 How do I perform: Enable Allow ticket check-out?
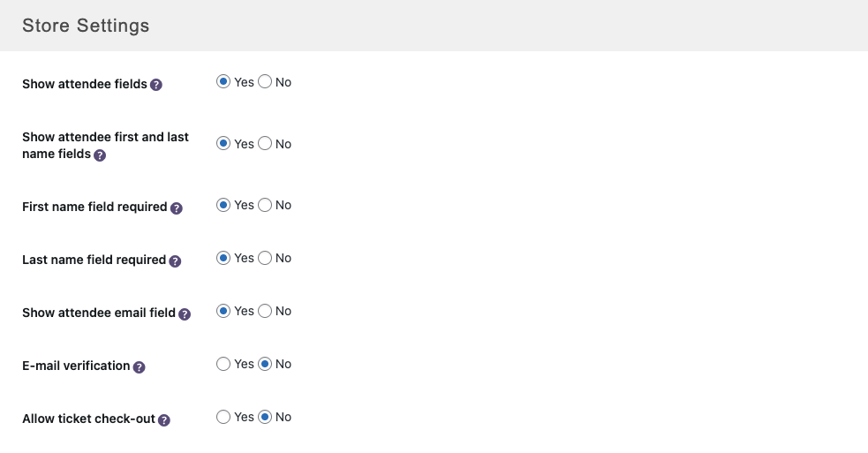223,417
